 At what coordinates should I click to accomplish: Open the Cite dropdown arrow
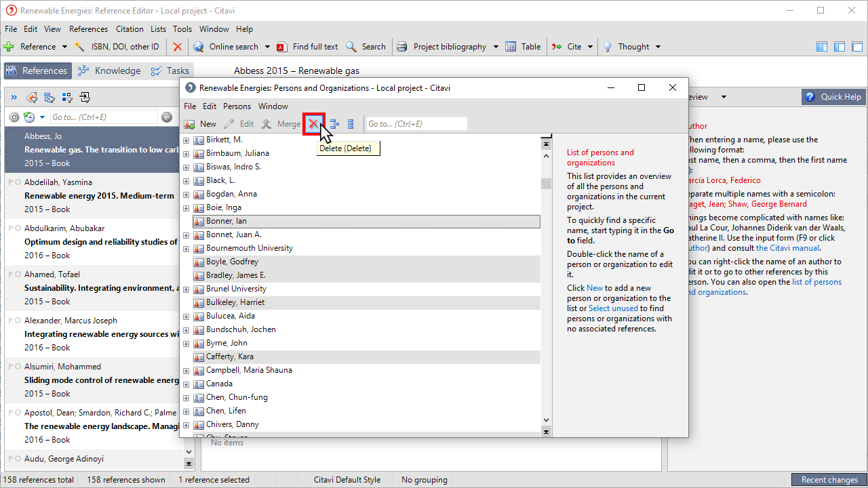point(591,47)
